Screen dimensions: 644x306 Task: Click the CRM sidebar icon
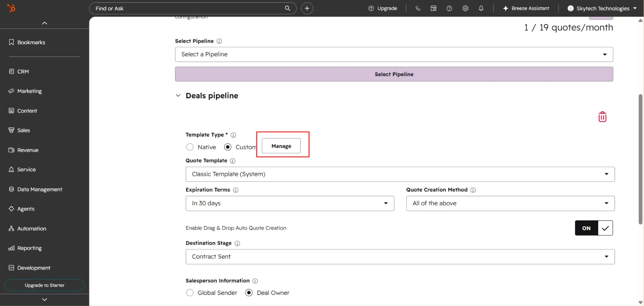point(11,71)
